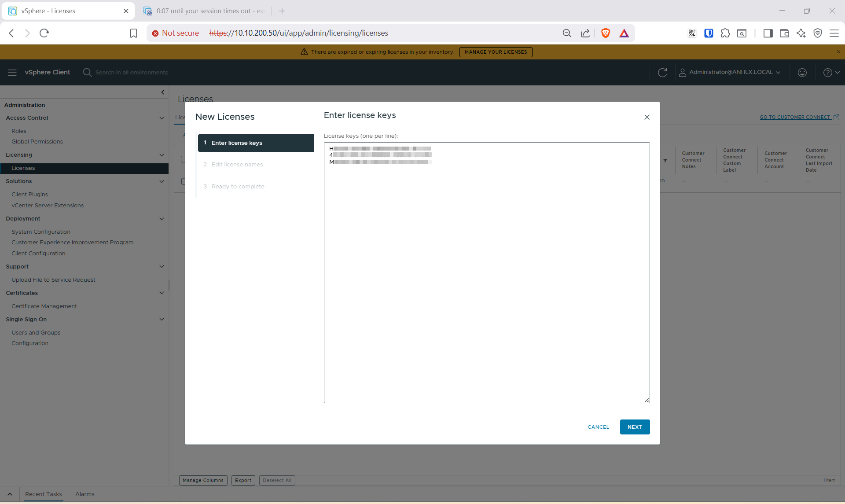The image size is (845, 504).
Task: Open the Administrator@ANHLX.LOCAL user menu
Action: (730, 72)
